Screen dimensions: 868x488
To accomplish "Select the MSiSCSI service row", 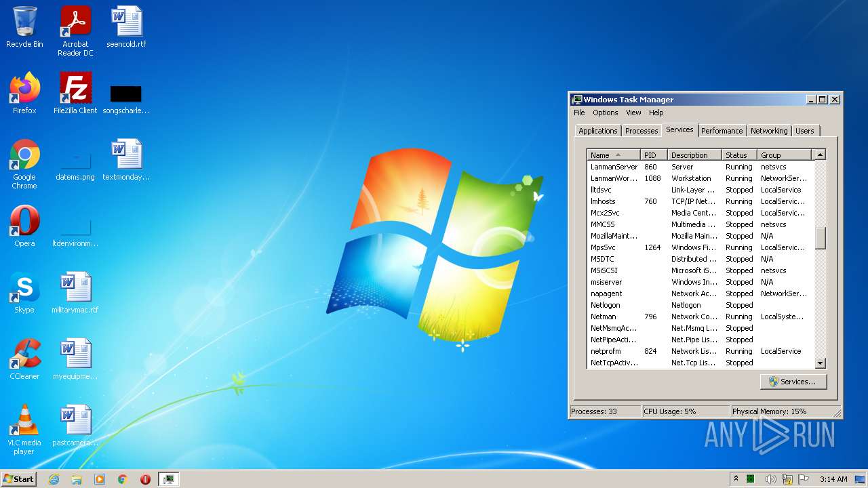I will coord(700,270).
